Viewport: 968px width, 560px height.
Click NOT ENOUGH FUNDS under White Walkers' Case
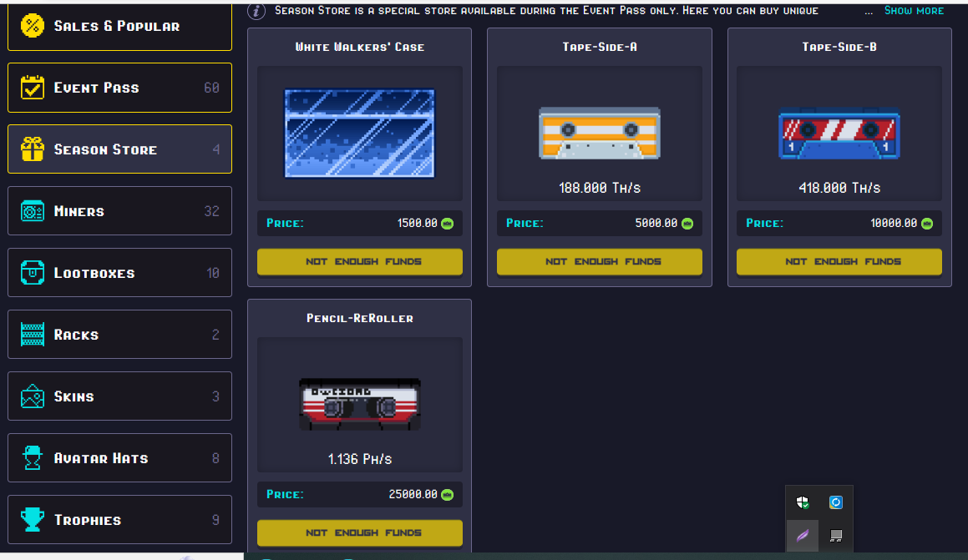[359, 261]
